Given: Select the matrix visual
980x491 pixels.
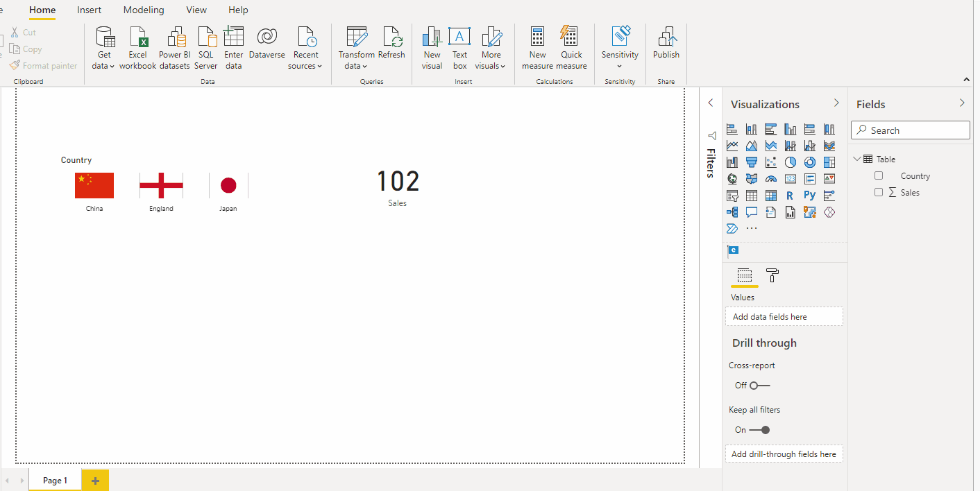Looking at the screenshot, I should (x=771, y=196).
